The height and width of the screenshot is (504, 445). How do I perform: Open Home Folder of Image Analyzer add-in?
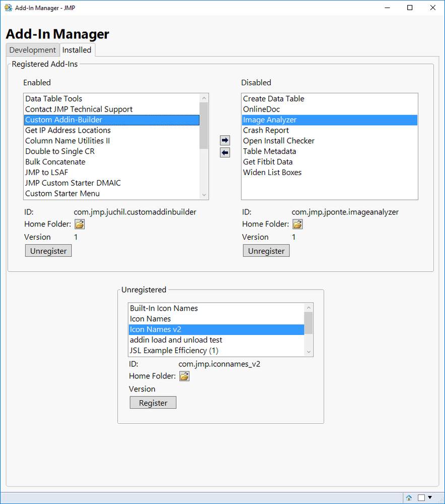tap(298, 225)
